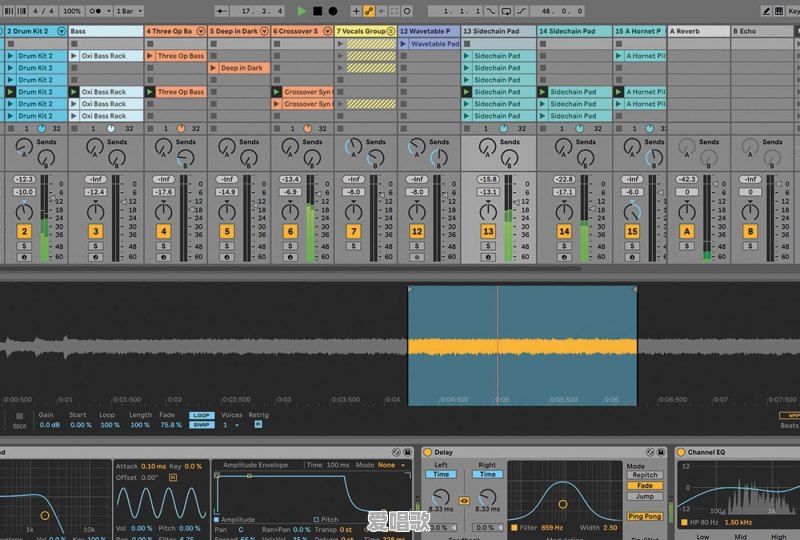Launch the Wavetable Pad clip
Image resolution: width=800 pixels, height=540 pixels.
404,44
